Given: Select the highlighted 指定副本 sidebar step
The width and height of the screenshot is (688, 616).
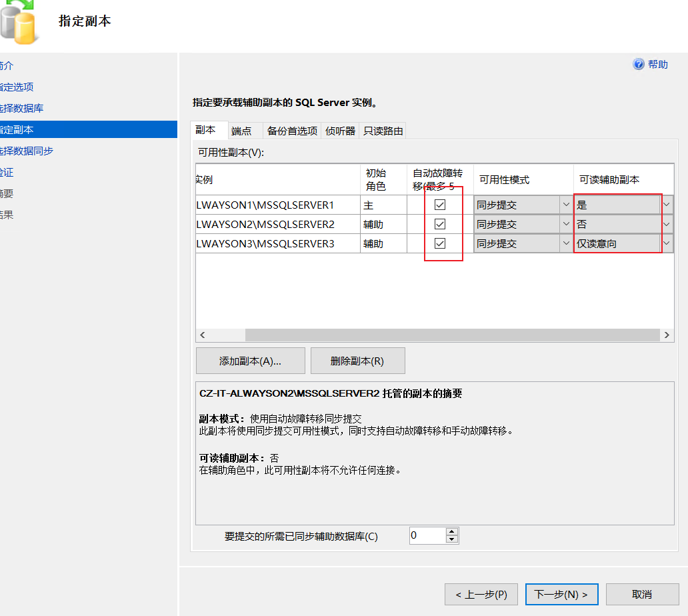Looking at the screenshot, I should [88, 129].
